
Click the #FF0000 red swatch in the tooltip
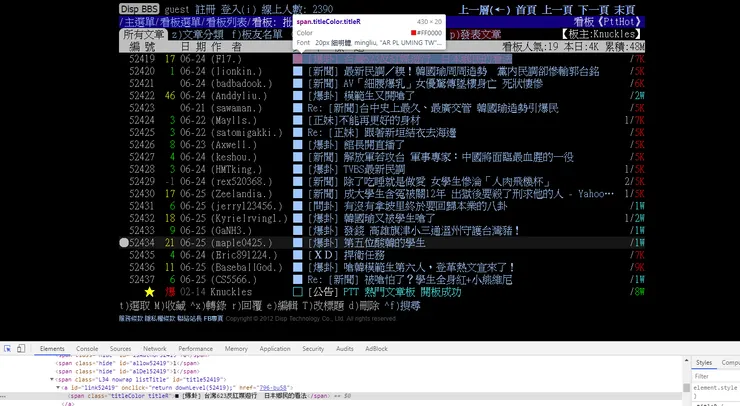point(413,33)
